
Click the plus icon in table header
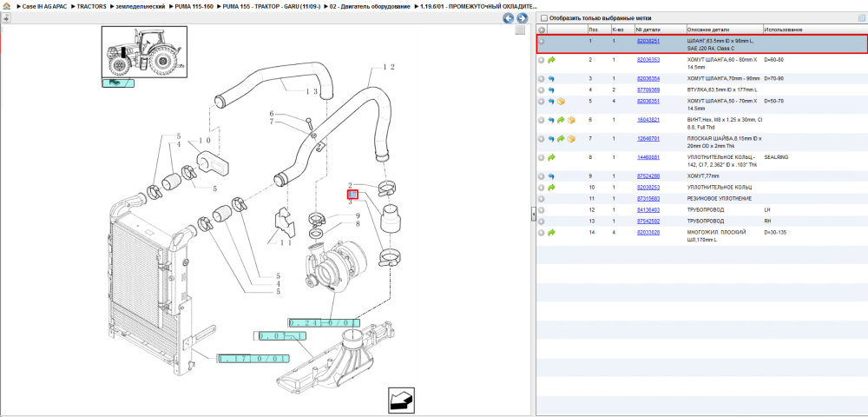coord(542,30)
